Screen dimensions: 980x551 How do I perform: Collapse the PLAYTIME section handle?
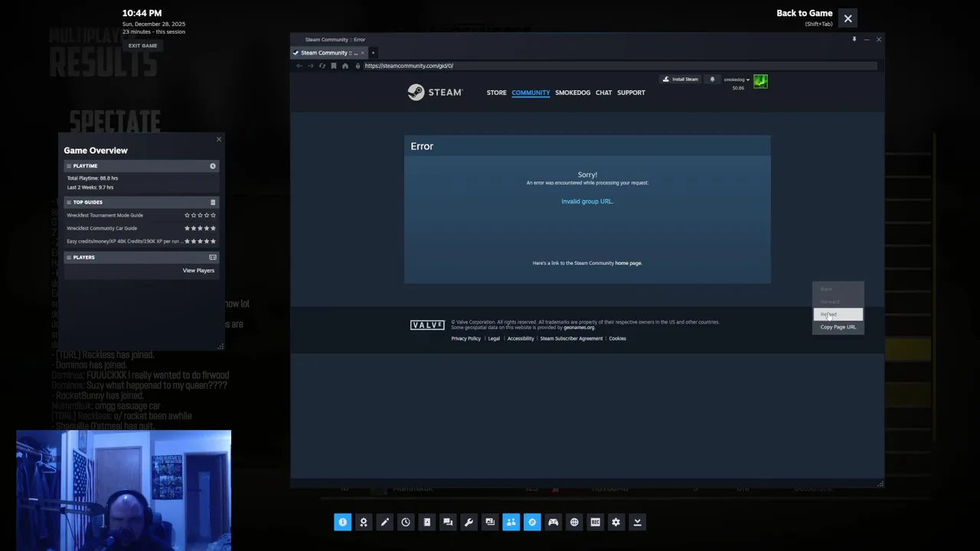pyautogui.click(x=69, y=166)
